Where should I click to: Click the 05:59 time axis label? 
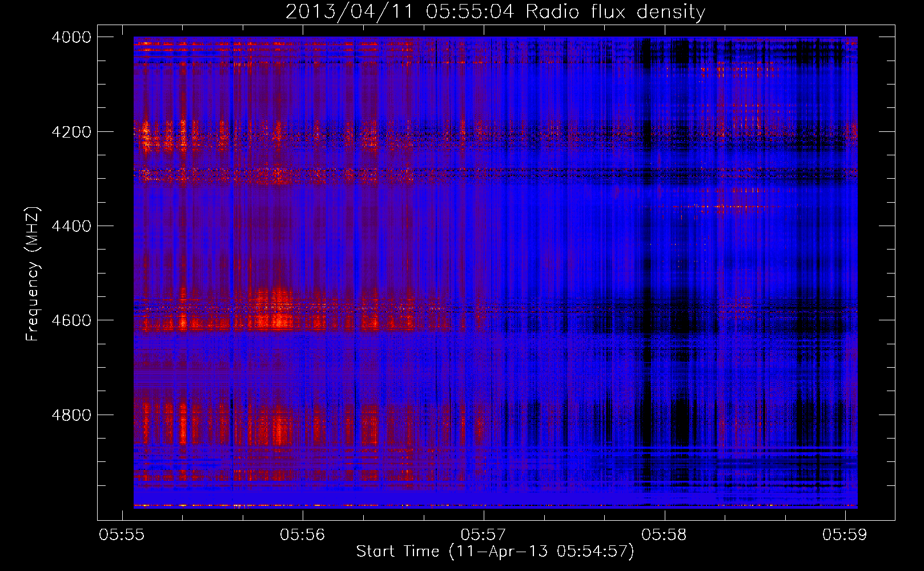click(845, 534)
